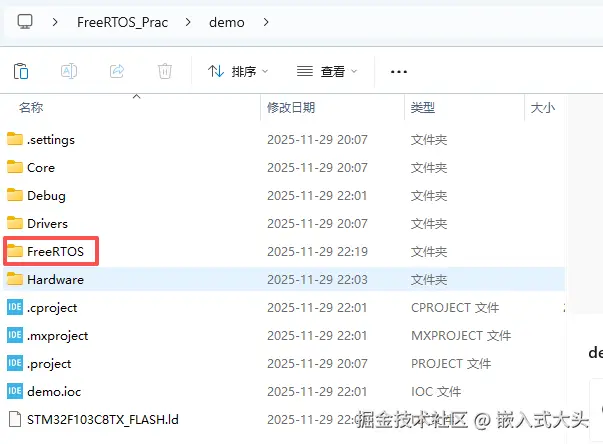Viewport: 603px width, 444px height.
Task: Click the Hardware date 2025-11-29 22:03
Action: click(x=317, y=279)
